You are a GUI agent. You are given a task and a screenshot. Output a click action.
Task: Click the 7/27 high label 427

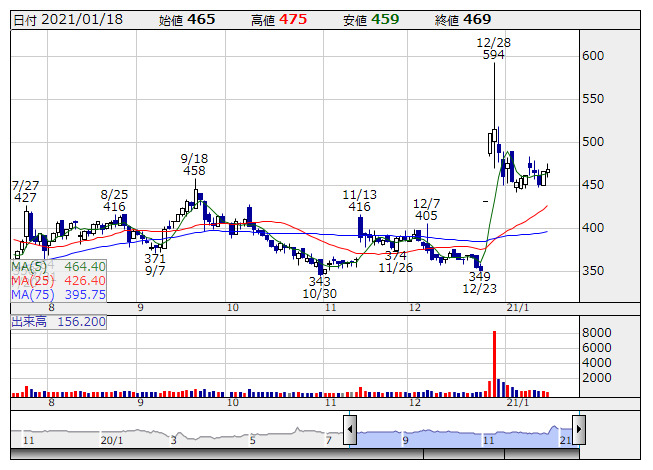coord(25,199)
